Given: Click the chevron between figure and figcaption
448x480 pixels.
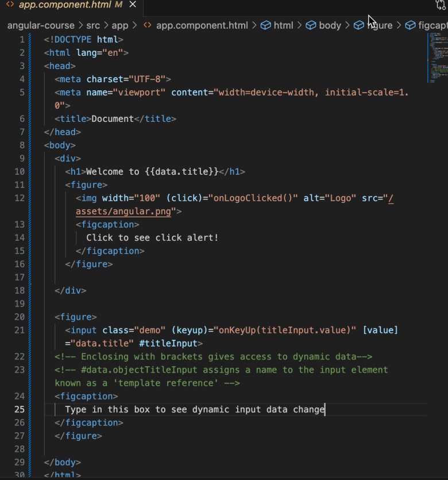Looking at the screenshot, I should click(x=399, y=25).
